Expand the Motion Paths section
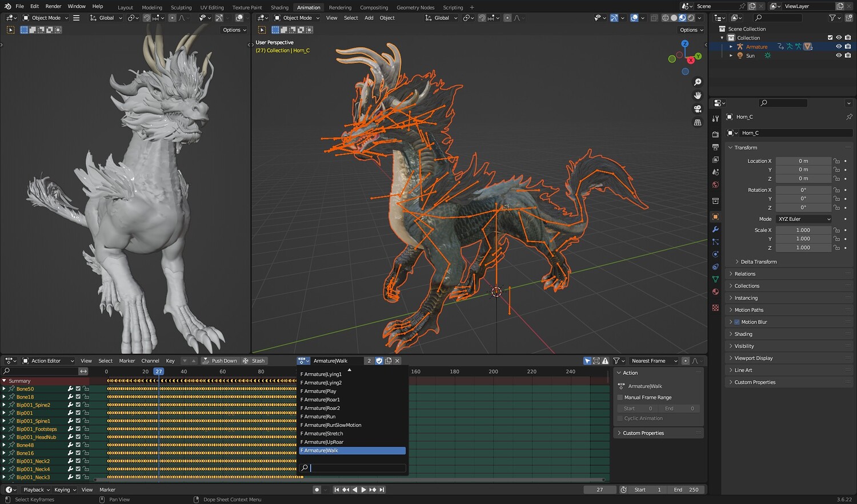 pyautogui.click(x=748, y=310)
